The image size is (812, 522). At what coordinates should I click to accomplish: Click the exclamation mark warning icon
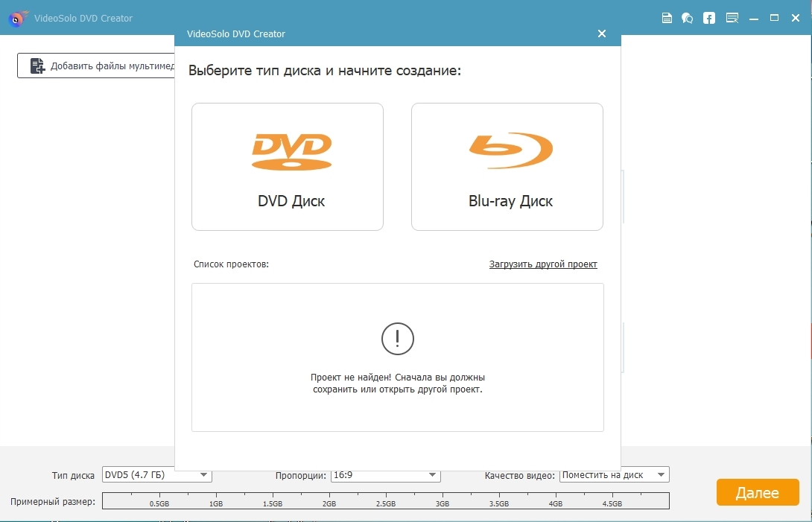click(397, 339)
